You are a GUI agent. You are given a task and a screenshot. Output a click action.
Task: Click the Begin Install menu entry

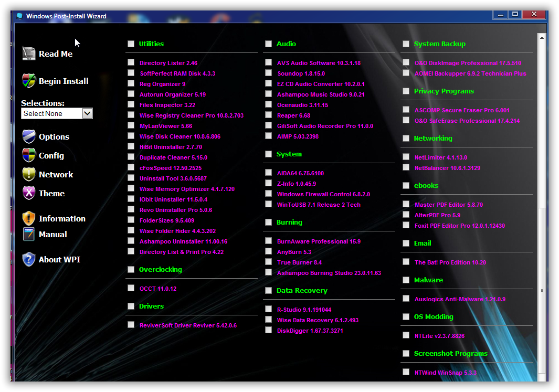coord(64,81)
